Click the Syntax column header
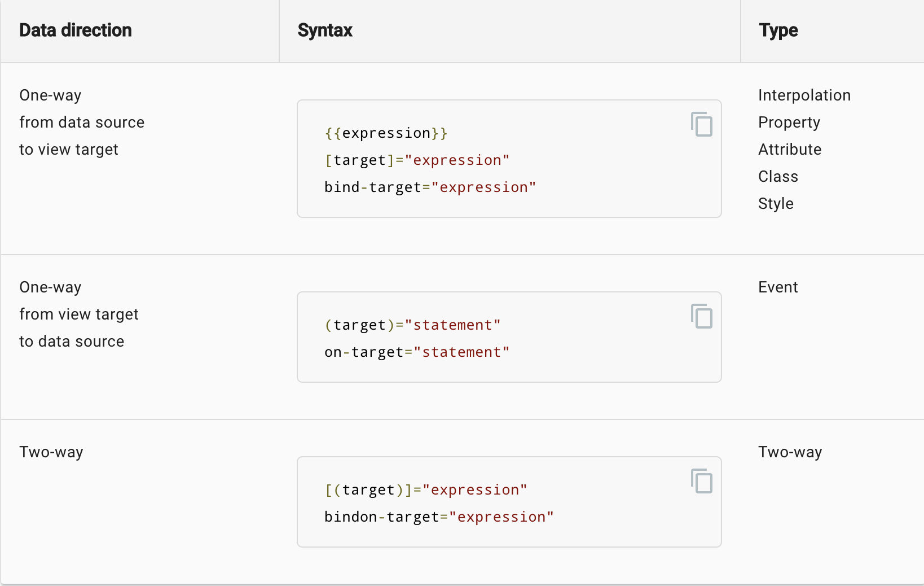924x586 pixels. (325, 30)
